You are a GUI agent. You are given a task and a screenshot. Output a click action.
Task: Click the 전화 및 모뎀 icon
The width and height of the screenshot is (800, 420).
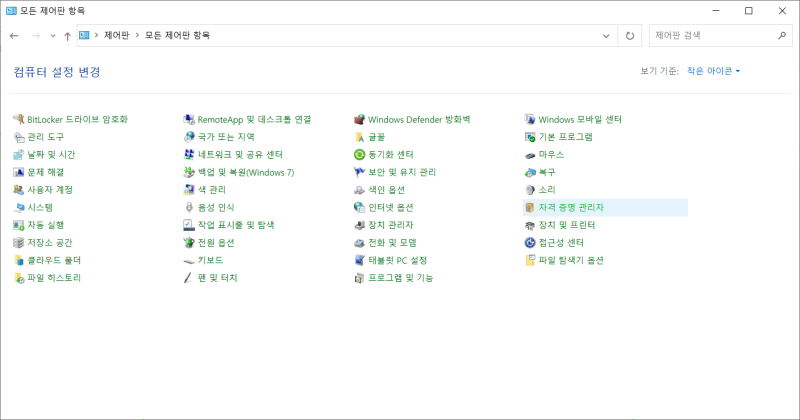tap(360, 243)
